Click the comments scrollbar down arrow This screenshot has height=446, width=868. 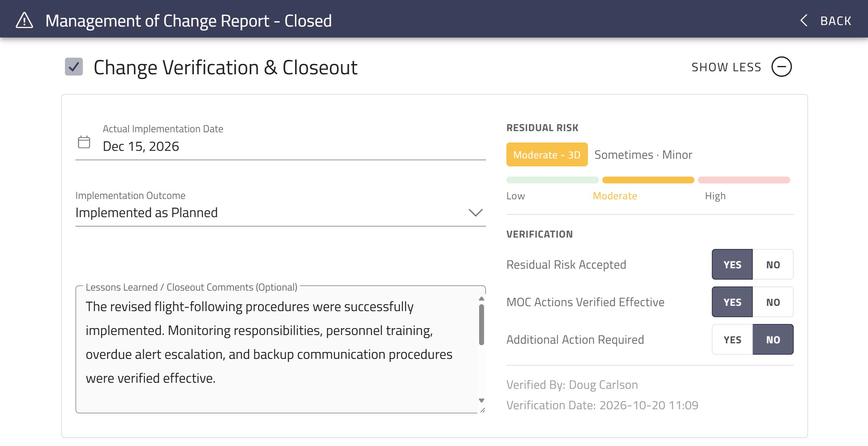click(x=481, y=401)
